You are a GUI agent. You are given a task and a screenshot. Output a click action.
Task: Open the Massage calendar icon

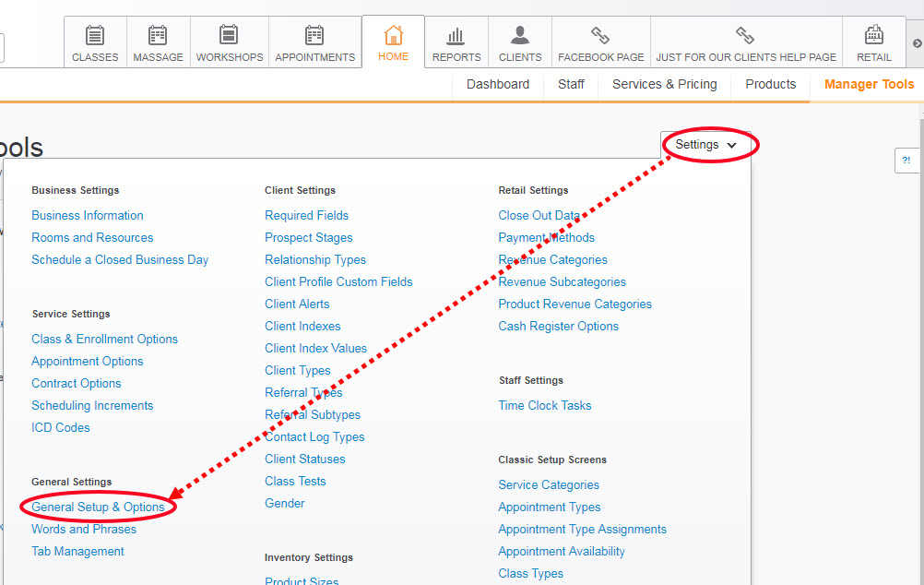coord(158,35)
